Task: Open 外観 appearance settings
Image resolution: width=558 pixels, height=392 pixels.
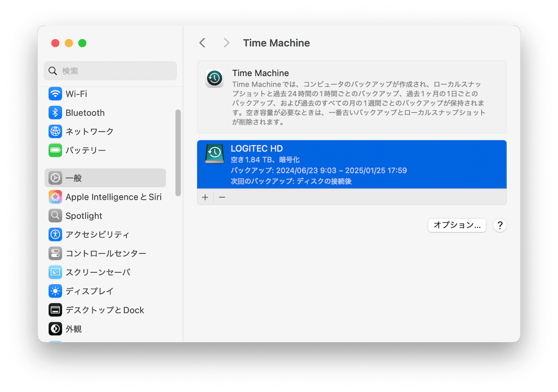Action: point(73,329)
